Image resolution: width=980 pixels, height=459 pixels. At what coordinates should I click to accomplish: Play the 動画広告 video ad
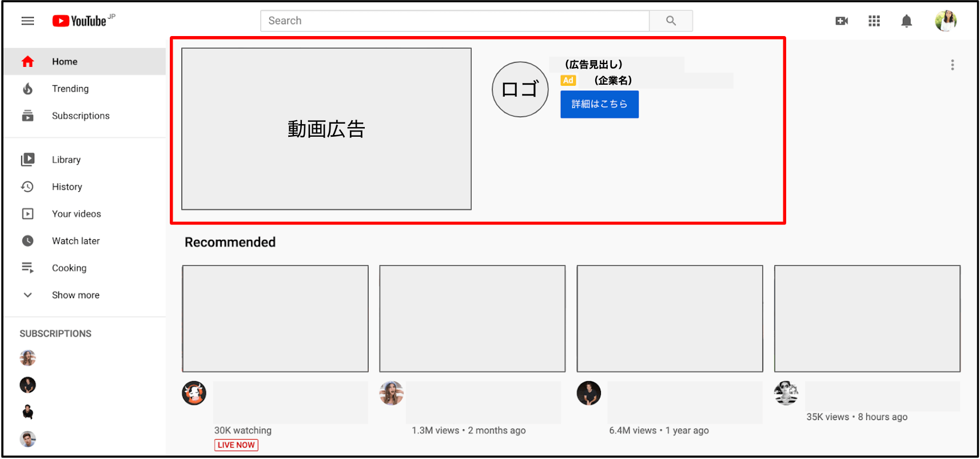326,129
